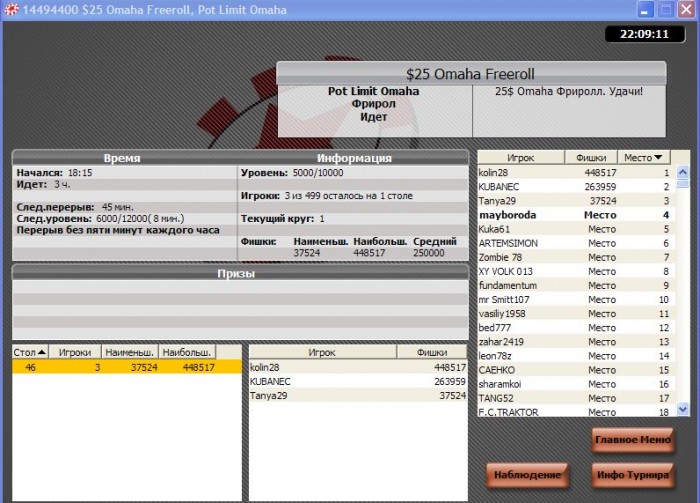The height and width of the screenshot is (503, 700).
Task: Click the $25 Omaha Freeroll title banner
Action: click(x=471, y=74)
